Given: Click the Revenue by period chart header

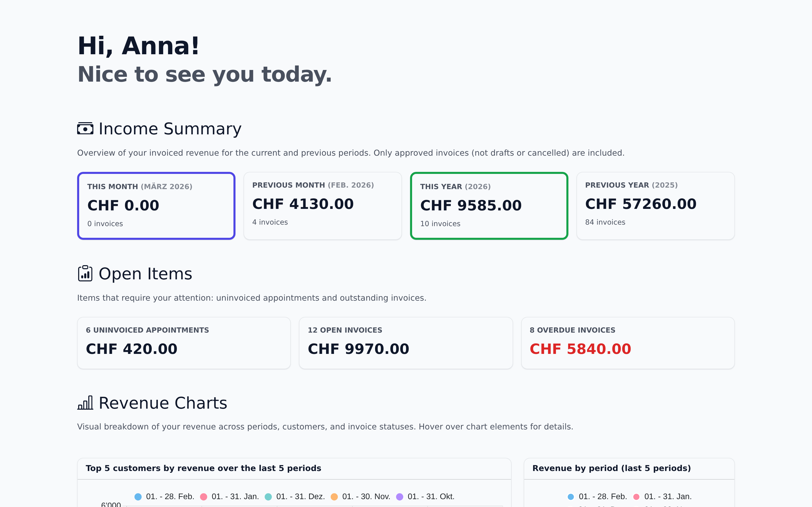Looking at the screenshot, I should pos(611,468).
